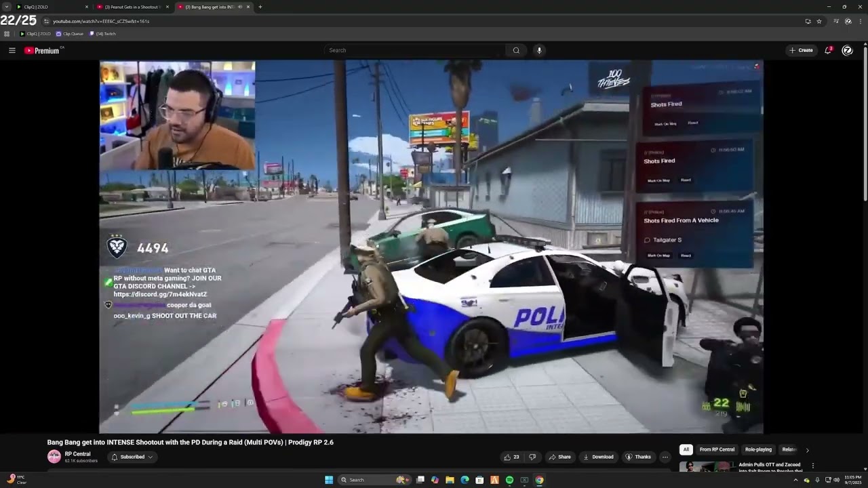Open a new browser tab
Viewport: 868px width, 488px height.
click(260, 7)
